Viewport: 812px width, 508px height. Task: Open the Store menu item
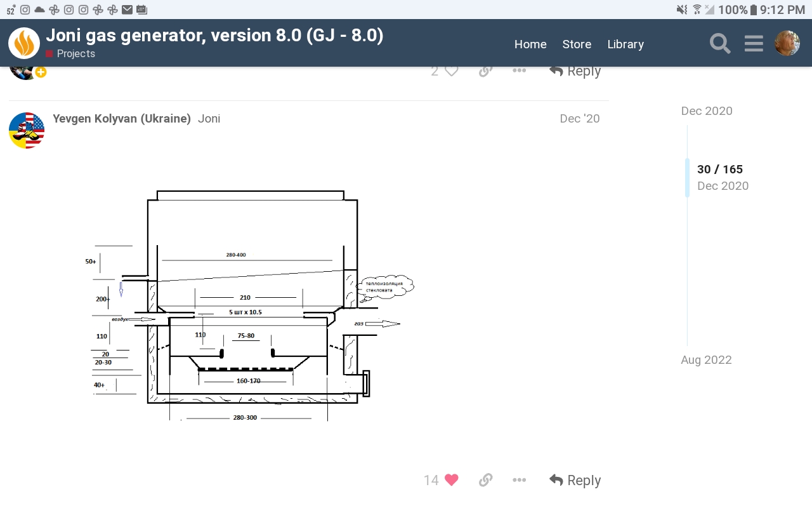pyautogui.click(x=577, y=44)
